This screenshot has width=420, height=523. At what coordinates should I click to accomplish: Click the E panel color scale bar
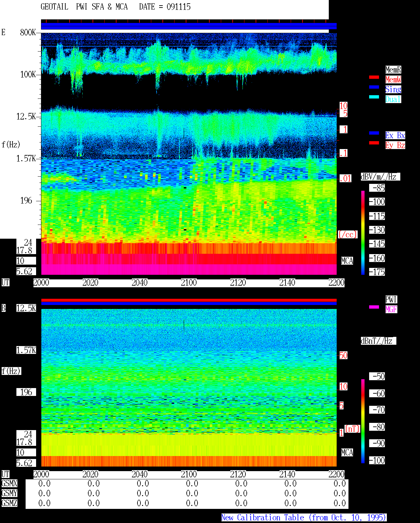[363, 232]
